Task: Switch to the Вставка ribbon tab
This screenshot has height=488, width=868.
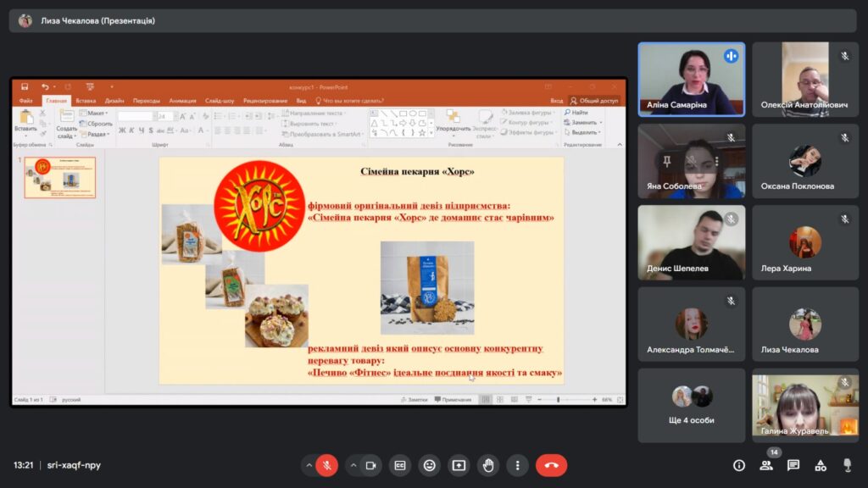Action: click(x=86, y=101)
